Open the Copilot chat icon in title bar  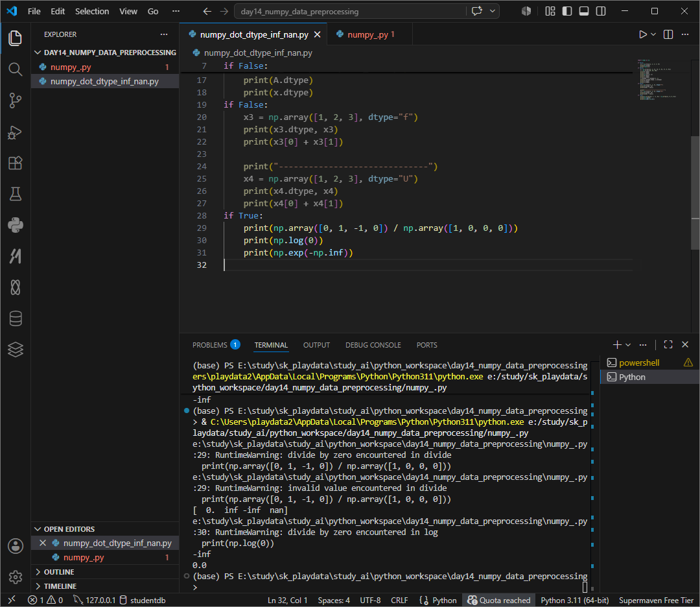[x=477, y=11]
